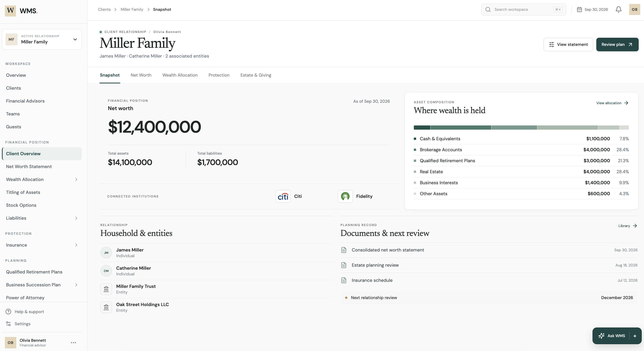Click the Review plan button

[x=617, y=45]
